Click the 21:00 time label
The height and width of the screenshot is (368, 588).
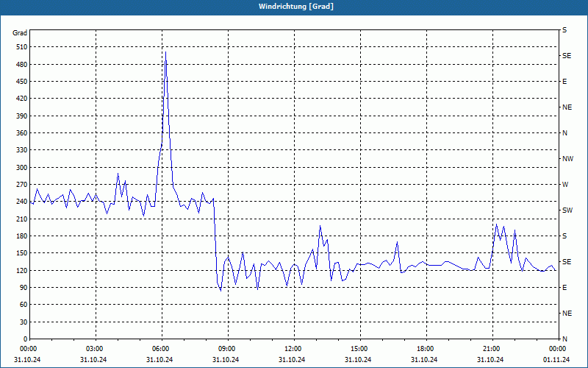pyautogui.click(x=491, y=349)
